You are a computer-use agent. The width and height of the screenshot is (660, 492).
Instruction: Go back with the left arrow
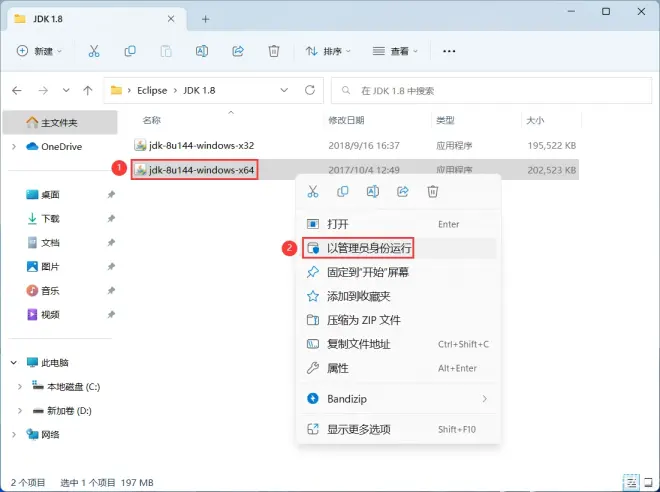click(17, 90)
